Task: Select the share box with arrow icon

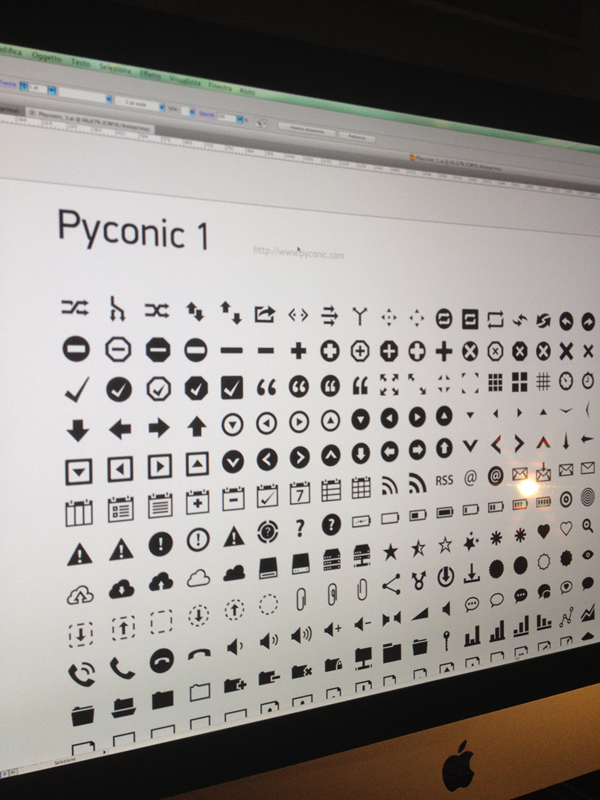Action: [x=265, y=314]
